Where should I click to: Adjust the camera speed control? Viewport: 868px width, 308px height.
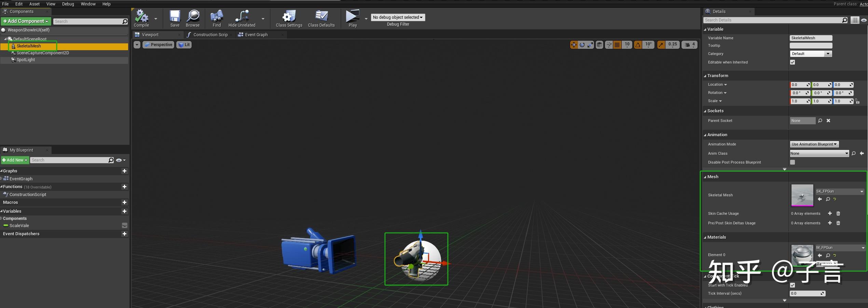689,44
